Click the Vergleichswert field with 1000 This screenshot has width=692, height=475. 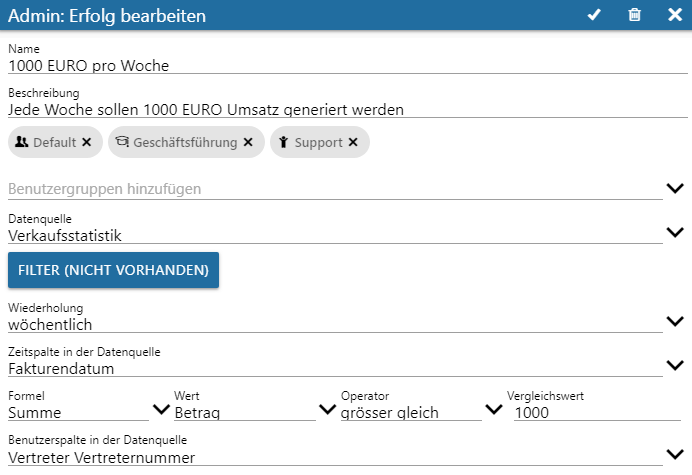pyautogui.click(x=598, y=413)
